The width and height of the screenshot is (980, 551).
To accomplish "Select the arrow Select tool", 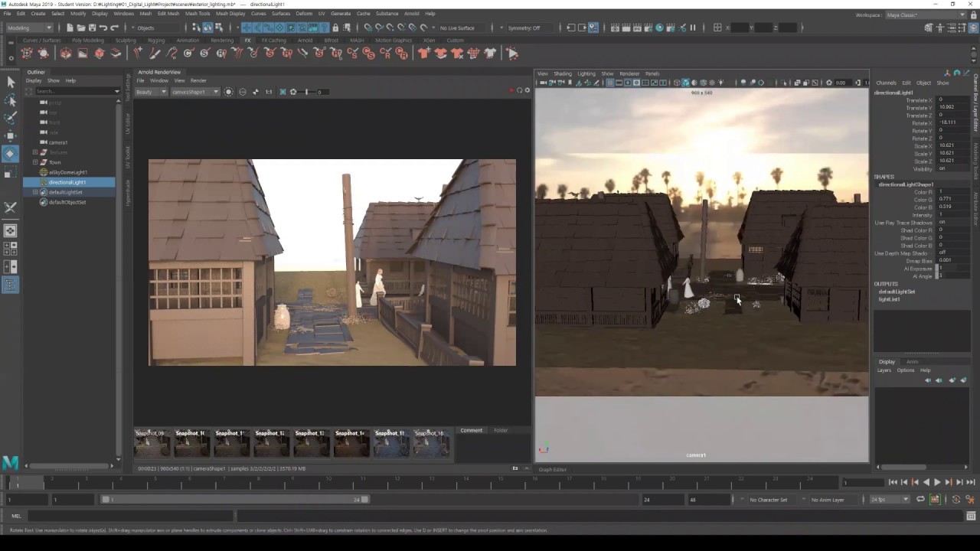I will click(10, 82).
